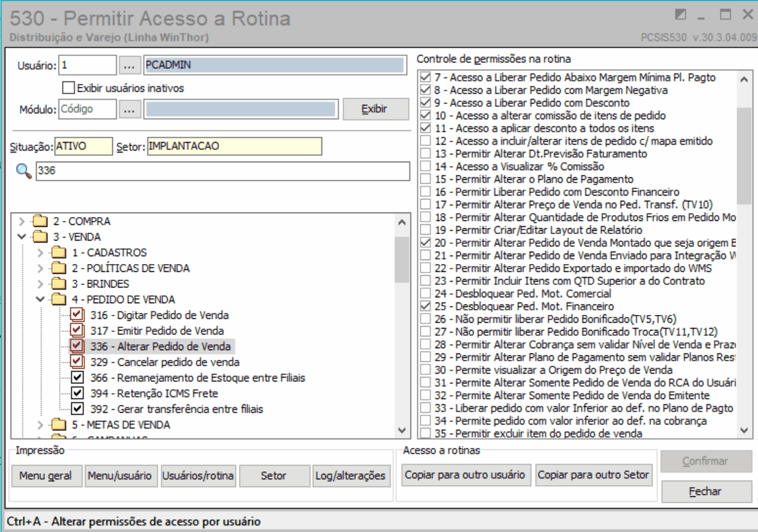
Task: Click the PCADMIN user name field
Action: (x=274, y=65)
